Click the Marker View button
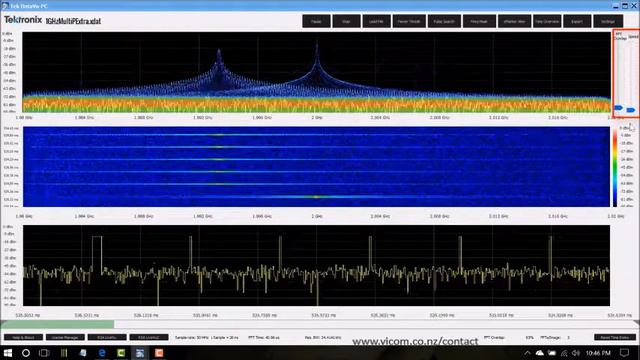 [x=514, y=21]
